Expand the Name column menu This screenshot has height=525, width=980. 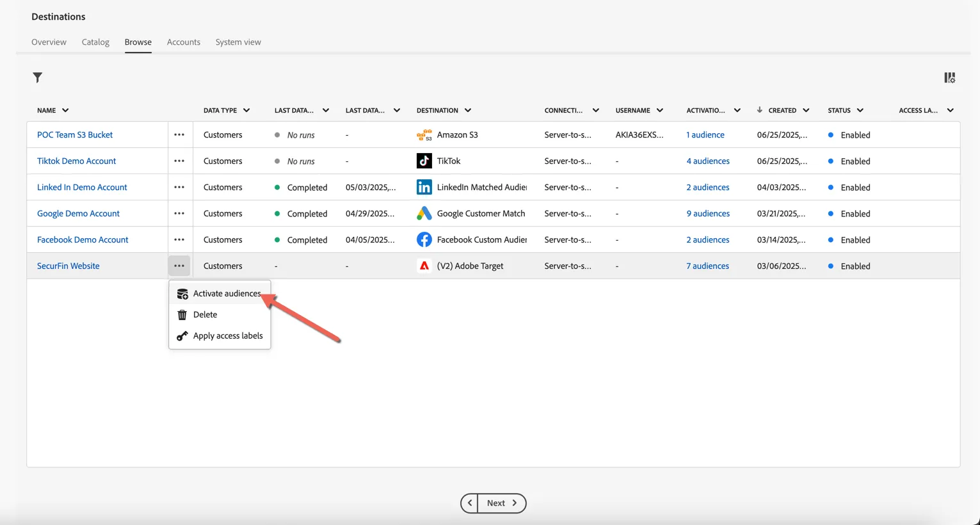[x=65, y=111]
